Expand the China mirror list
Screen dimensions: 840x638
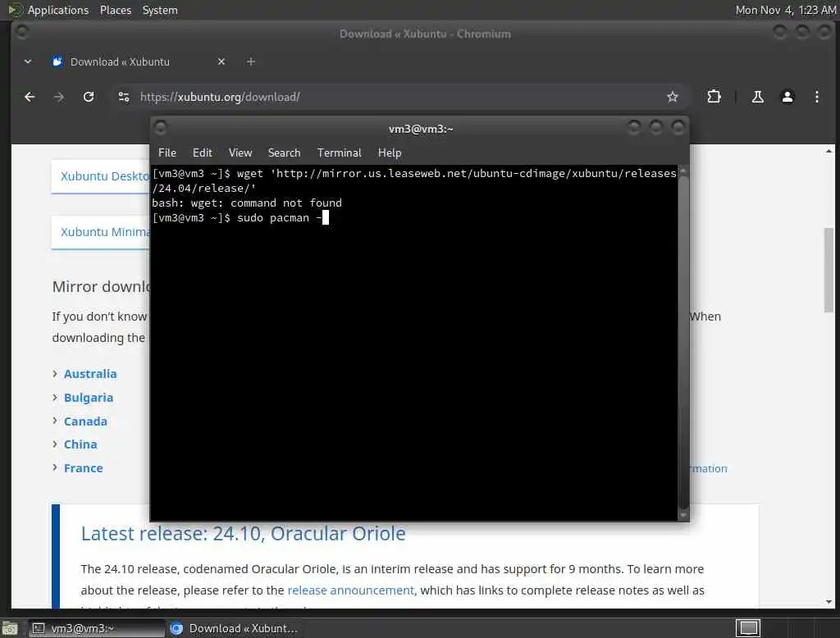(x=80, y=444)
